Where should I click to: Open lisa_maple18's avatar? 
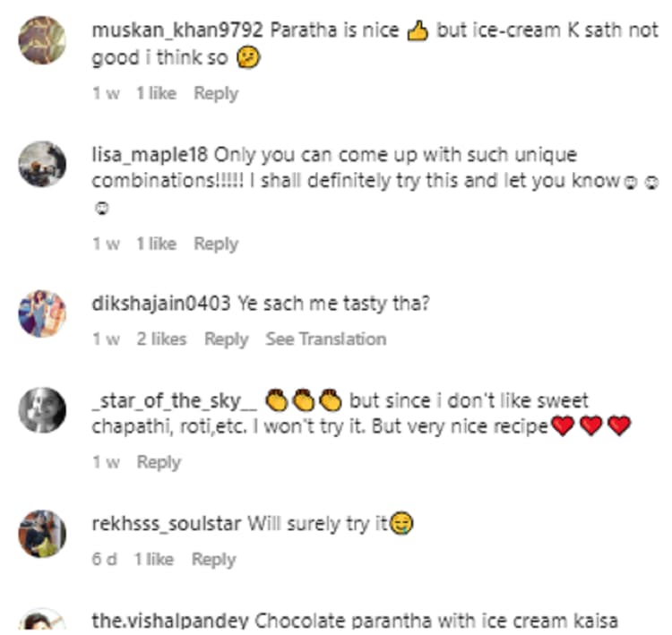point(42,164)
